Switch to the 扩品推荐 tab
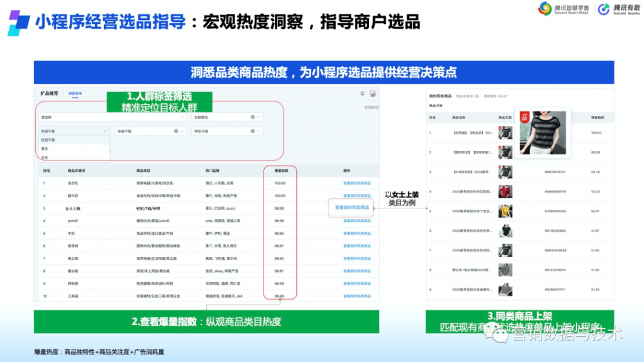 (x=49, y=93)
